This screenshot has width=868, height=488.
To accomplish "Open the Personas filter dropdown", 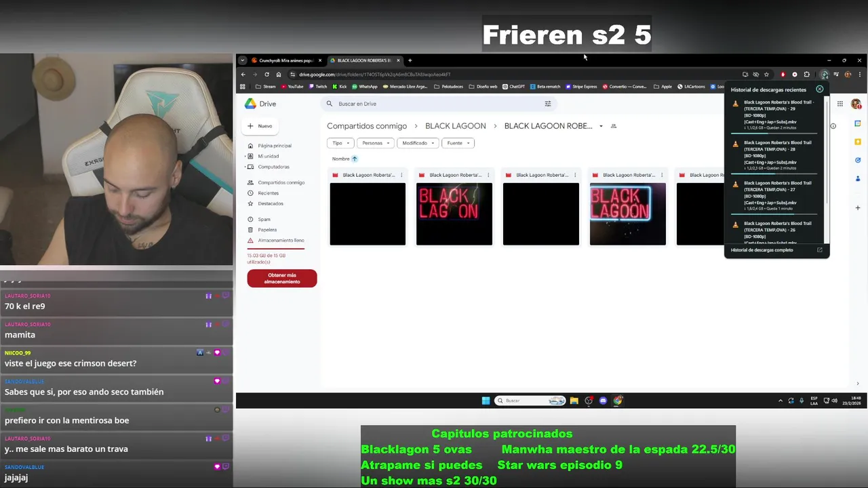I will coord(376,143).
